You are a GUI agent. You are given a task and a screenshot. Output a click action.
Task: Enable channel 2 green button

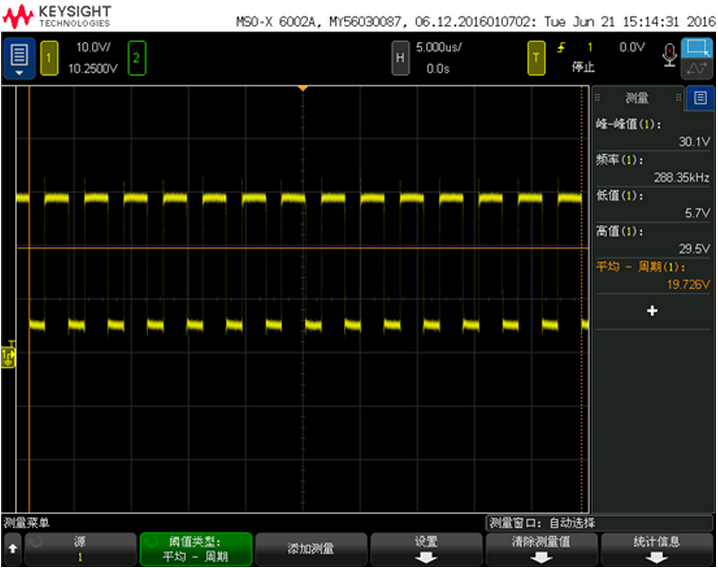[x=136, y=58]
